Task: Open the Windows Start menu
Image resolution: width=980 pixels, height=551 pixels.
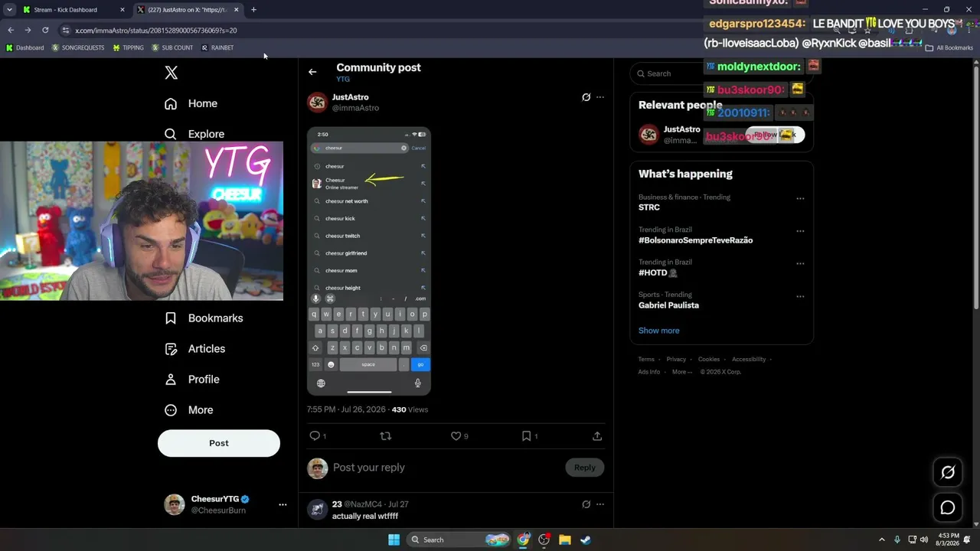Action: tap(394, 540)
